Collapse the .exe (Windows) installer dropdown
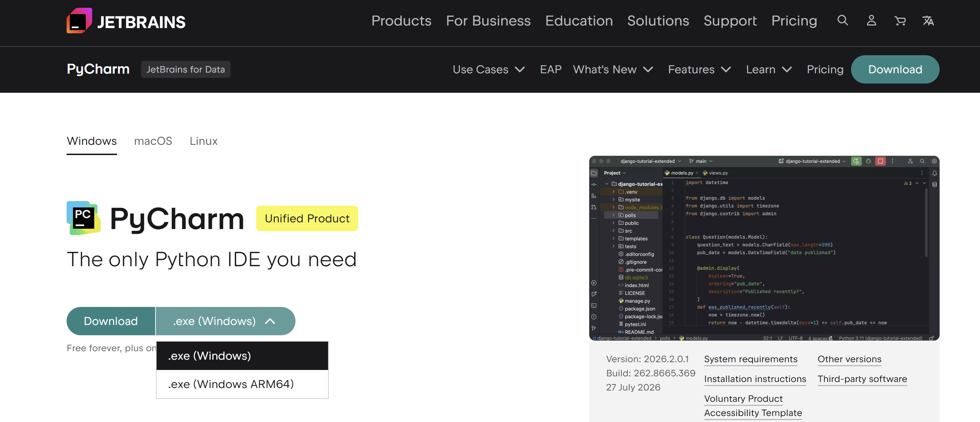 click(226, 321)
